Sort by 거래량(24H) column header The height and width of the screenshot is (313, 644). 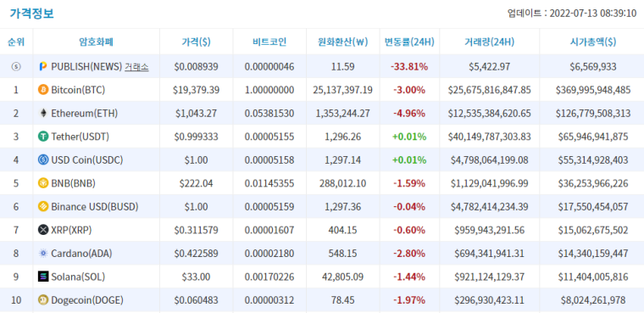click(x=489, y=42)
